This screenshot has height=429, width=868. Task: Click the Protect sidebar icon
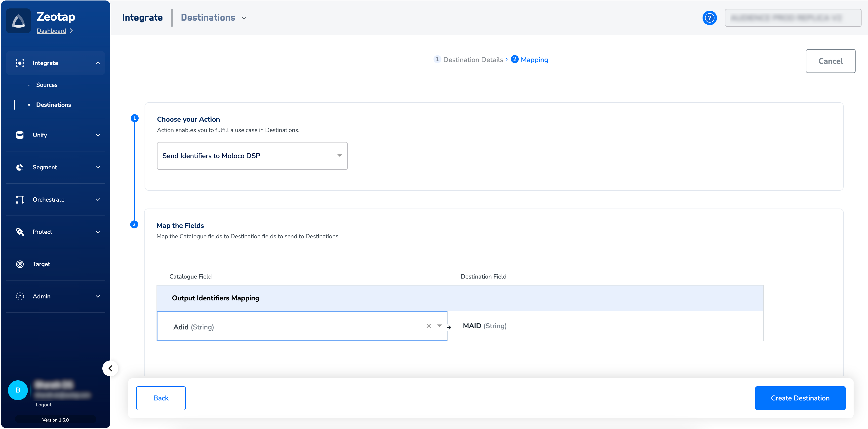pos(20,232)
